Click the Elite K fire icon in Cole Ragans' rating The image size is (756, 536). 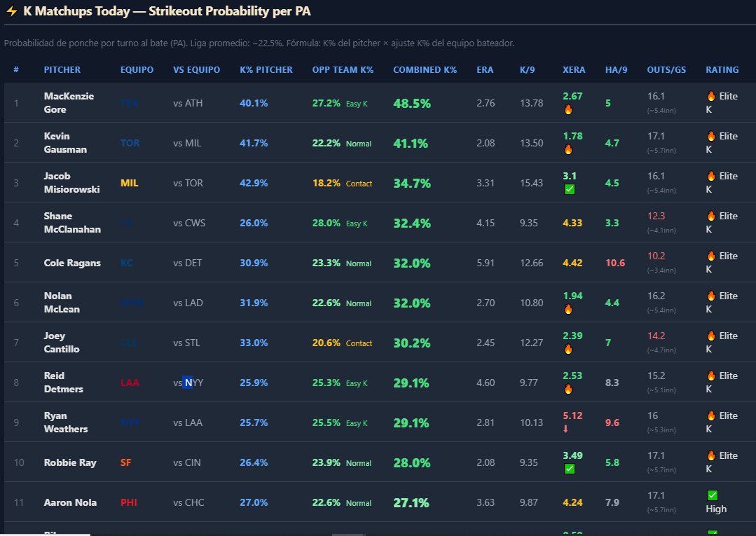(x=711, y=256)
